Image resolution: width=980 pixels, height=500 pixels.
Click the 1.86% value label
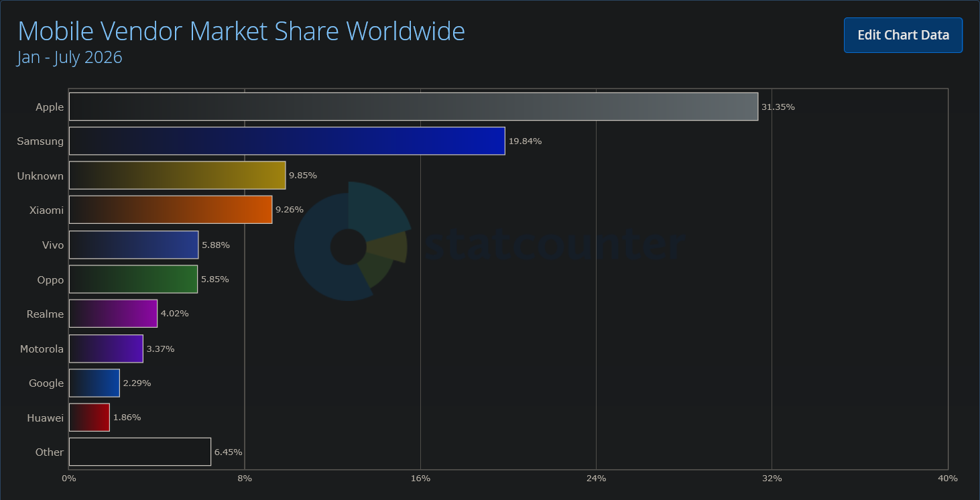click(127, 418)
